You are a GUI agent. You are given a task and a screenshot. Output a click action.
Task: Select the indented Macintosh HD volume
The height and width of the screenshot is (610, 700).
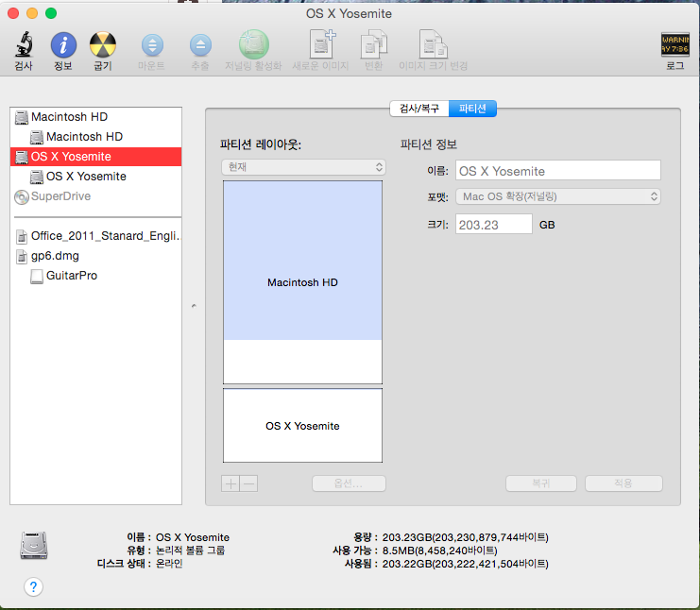click(x=95, y=137)
